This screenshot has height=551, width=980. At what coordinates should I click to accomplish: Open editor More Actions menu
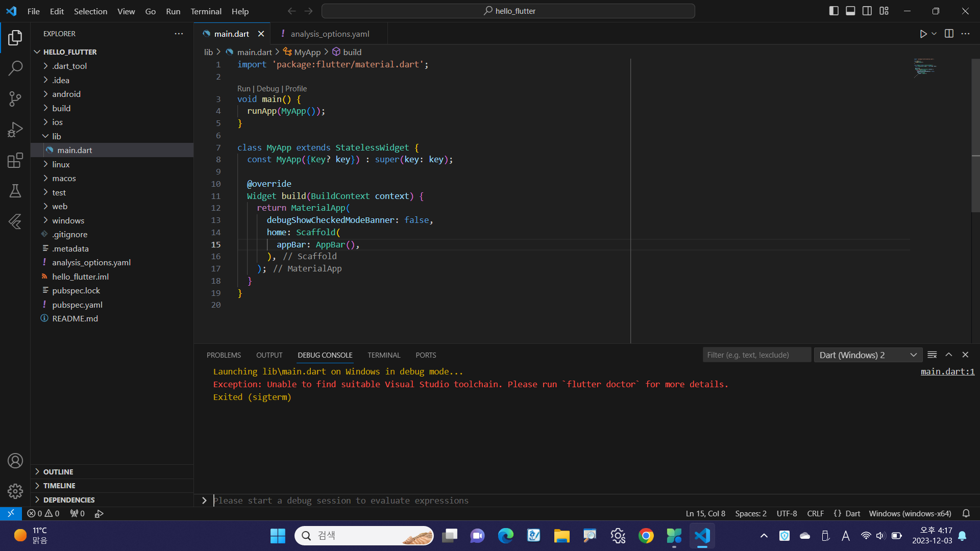965,34
